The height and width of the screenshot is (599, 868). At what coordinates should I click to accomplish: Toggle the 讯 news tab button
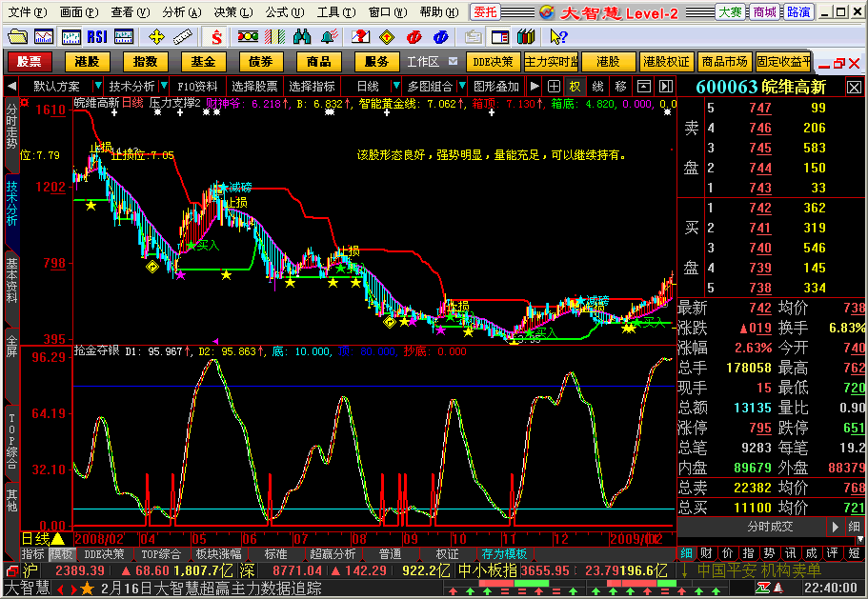(791, 553)
